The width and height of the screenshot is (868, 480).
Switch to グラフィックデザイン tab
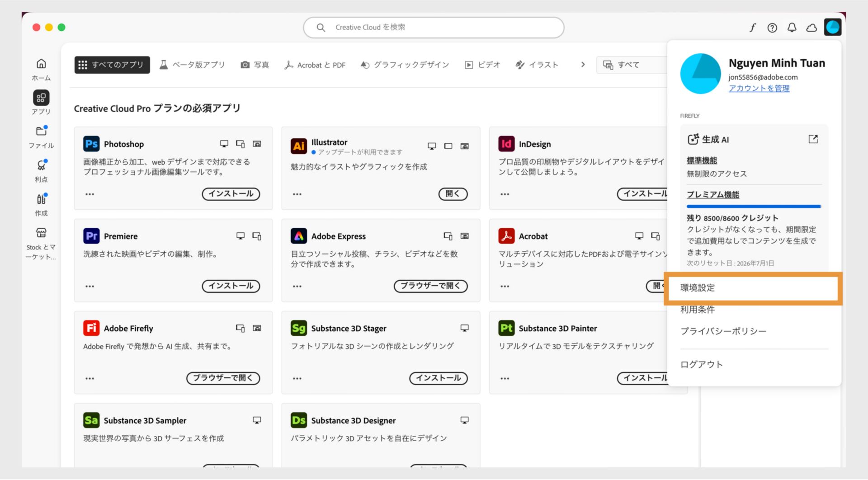(x=405, y=65)
